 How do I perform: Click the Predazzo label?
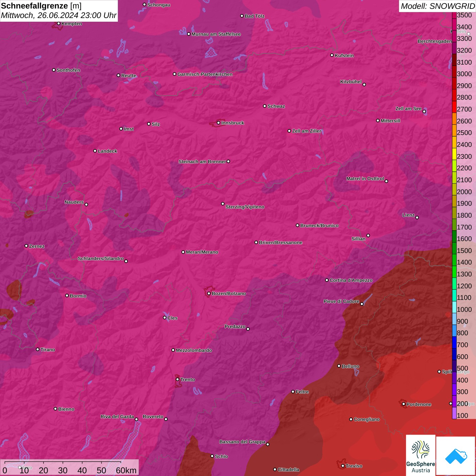click(235, 326)
